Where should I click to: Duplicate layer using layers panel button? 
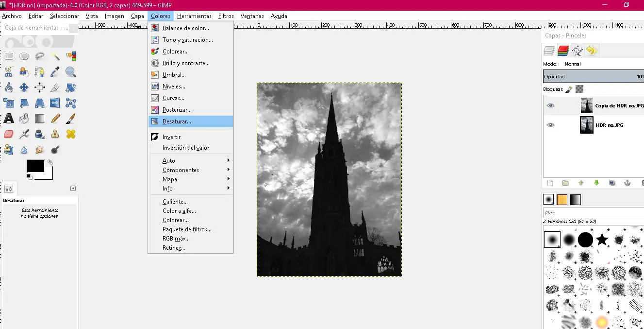(x=612, y=183)
